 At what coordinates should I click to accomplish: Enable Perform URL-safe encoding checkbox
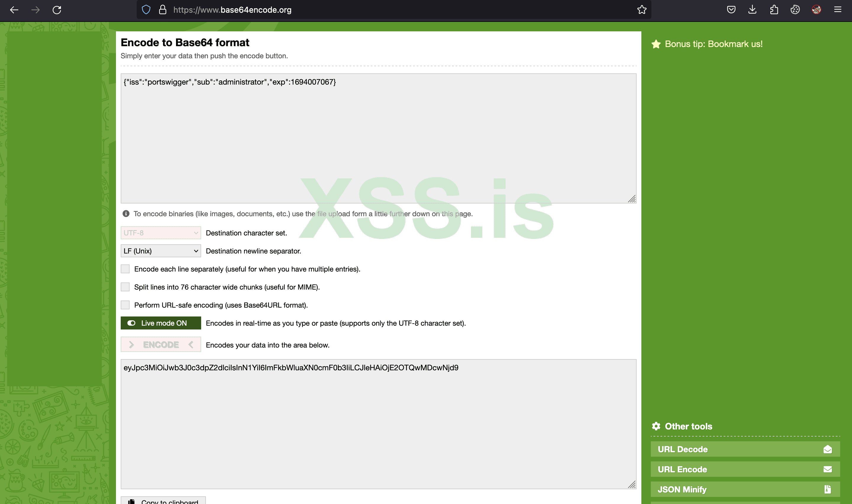125,305
